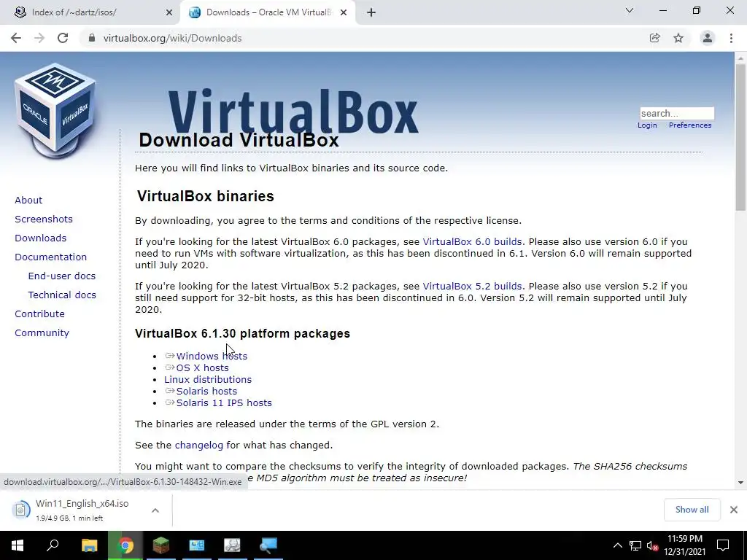Image resolution: width=747 pixels, height=560 pixels.
Task: Open the taskbar clock showing 11:59 PM
Action: 684,545
